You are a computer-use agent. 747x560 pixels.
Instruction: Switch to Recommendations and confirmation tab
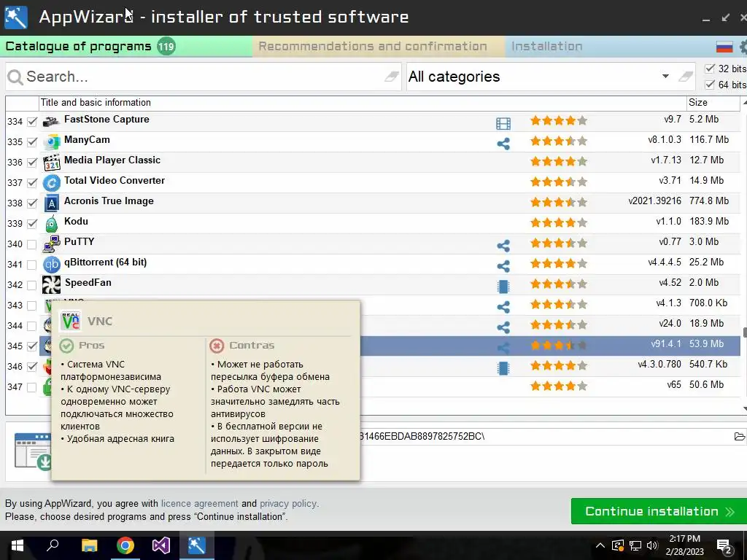coord(379,46)
